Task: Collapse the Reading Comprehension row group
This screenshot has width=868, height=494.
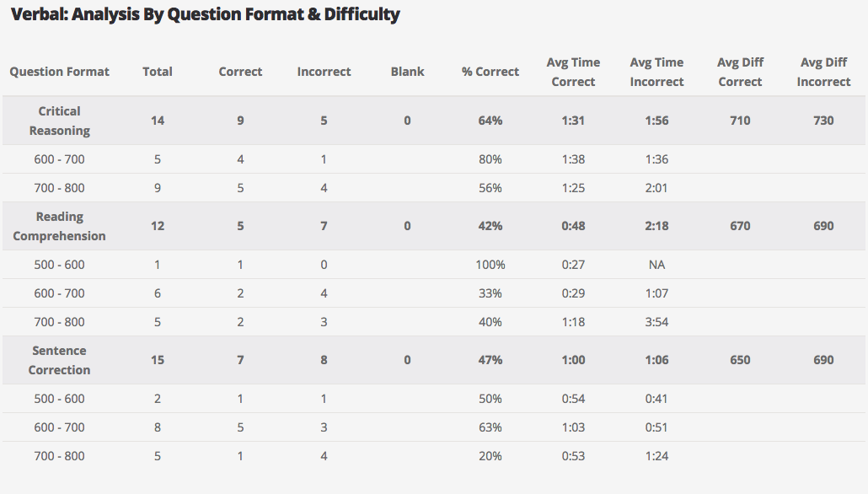Action: point(60,226)
